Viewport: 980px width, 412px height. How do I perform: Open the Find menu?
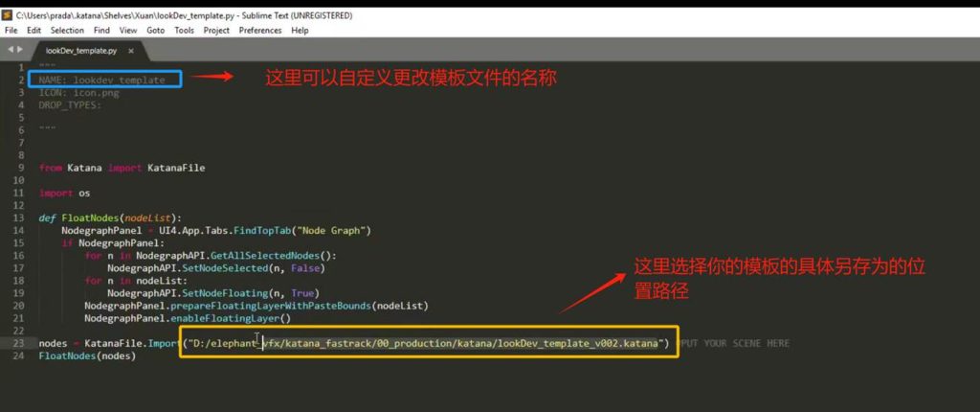[101, 31]
